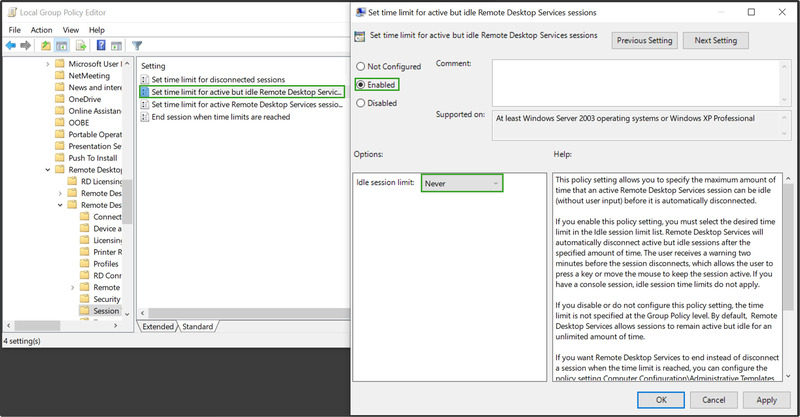Open the Action menu
This screenshot has height=417, width=800.
click(x=41, y=30)
